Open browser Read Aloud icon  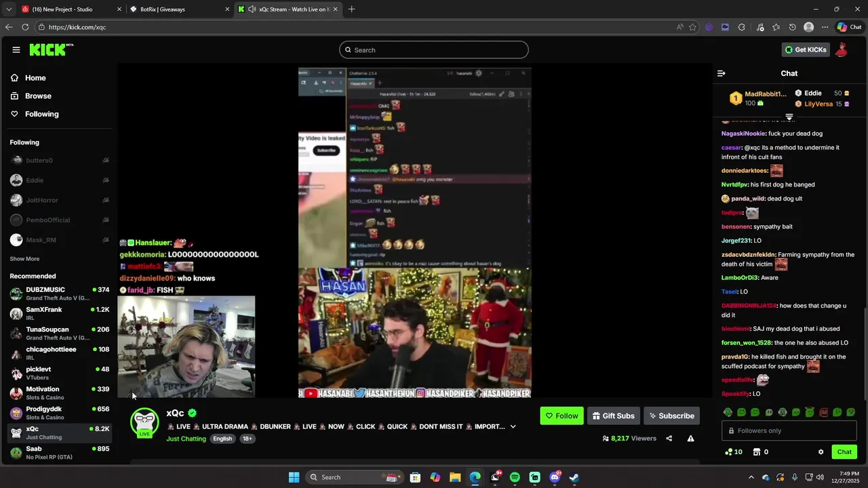[x=679, y=27]
